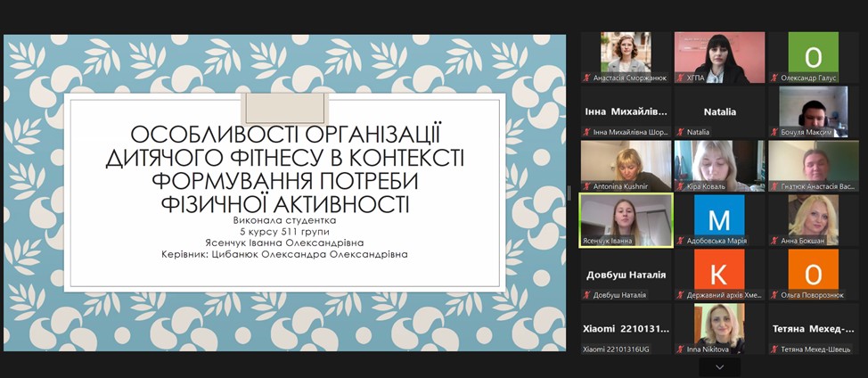Viewport: 868px width, 378px height.
Task: Click muted mic icon beside Анна Бокшан
Action: point(774,241)
